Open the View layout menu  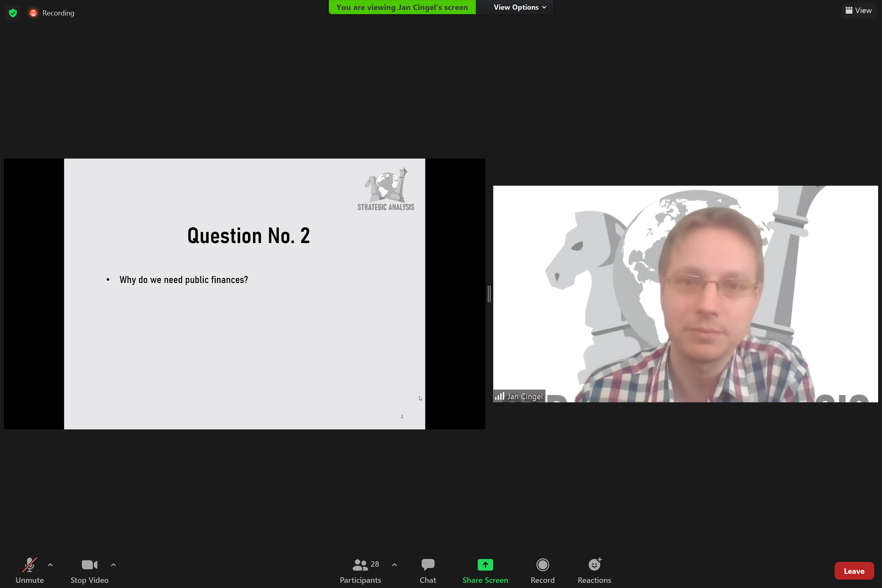(x=858, y=11)
